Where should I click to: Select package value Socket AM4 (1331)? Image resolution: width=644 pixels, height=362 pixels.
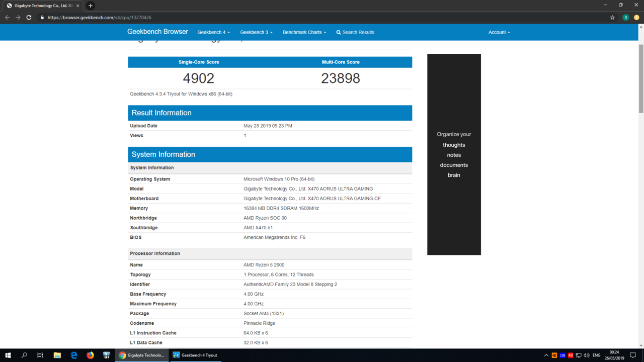[x=264, y=314]
